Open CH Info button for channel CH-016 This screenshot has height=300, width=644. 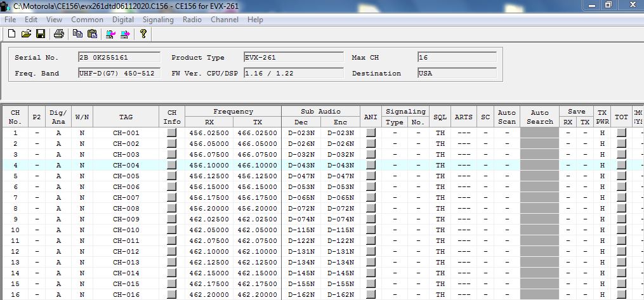click(172, 294)
